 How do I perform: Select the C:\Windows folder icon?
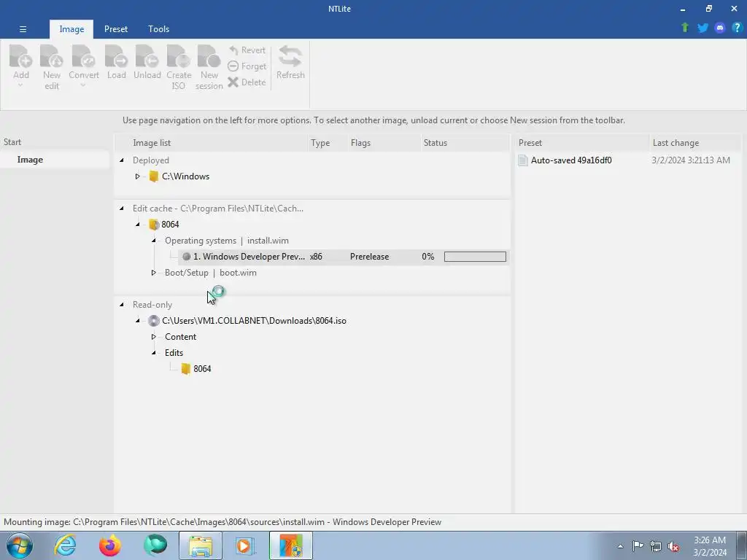pyautogui.click(x=153, y=176)
